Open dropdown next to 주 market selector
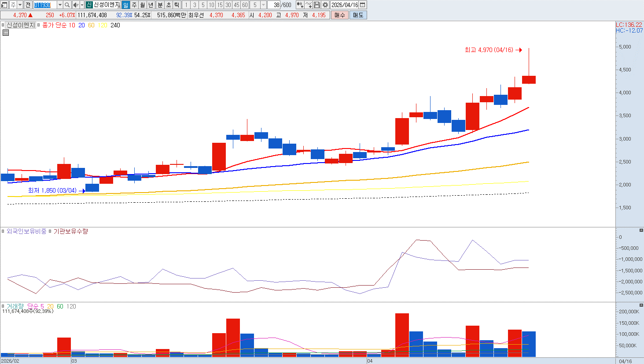The height and width of the screenshot is (364, 644). coord(20,5)
